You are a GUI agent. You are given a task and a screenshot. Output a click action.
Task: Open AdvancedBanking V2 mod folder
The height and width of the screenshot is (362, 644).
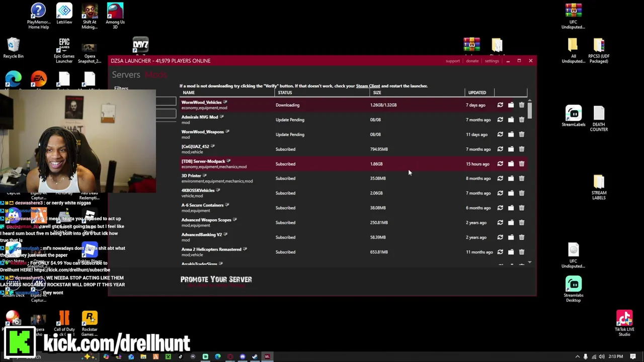click(x=511, y=237)
